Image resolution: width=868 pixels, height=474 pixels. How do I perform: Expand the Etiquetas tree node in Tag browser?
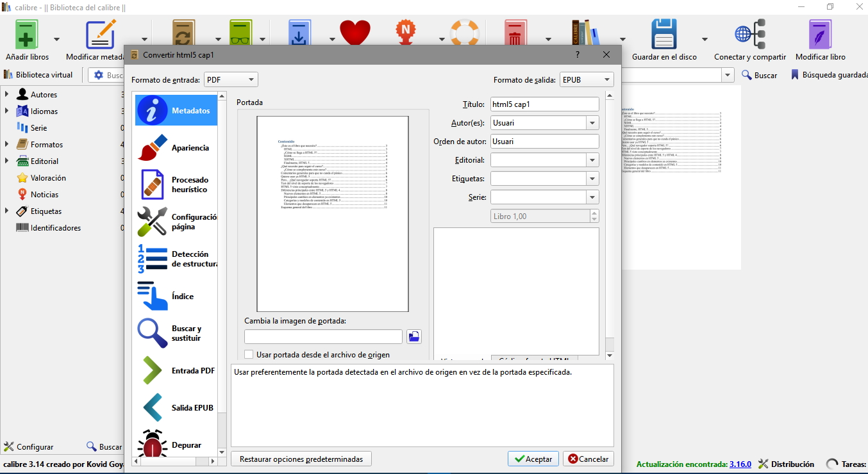[6, 211]
